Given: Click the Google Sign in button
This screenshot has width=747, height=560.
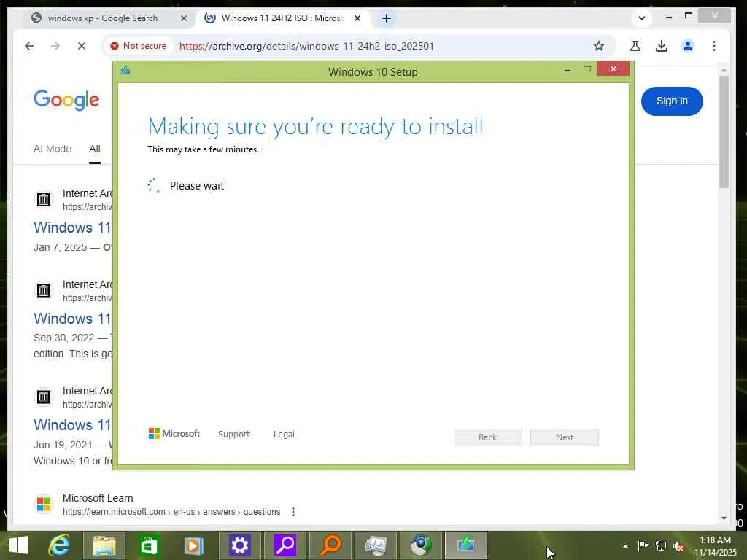Looking at the screenshot, I should (672, 101).
